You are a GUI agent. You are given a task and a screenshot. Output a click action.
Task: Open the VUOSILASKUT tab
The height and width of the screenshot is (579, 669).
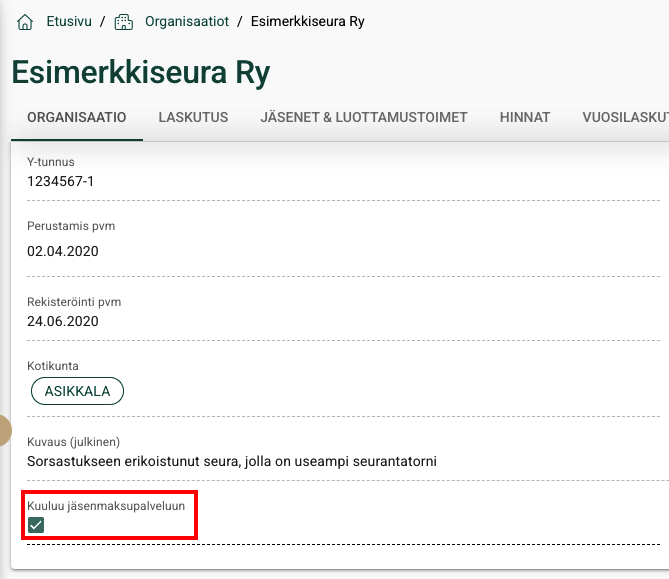pyautogui.click(x=625, y=117)
